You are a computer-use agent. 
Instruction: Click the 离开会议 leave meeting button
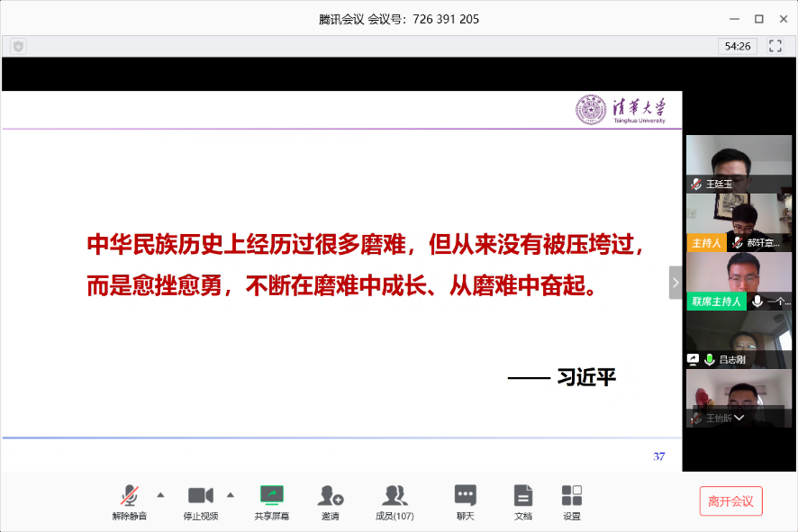tap(730, 501)
